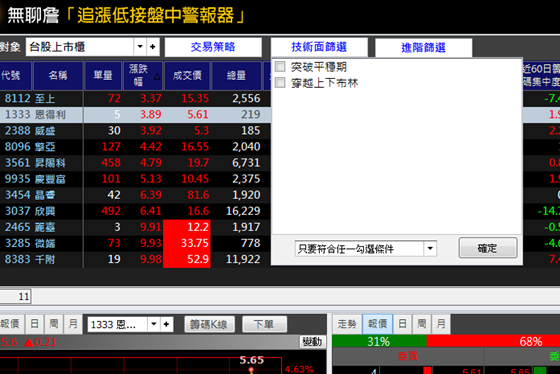This screenshot has width=560, height=374.
Task: Expand the 只要符合任一勾選條件 dropdown
Action: pyautogui.click(x=430, y=248)
